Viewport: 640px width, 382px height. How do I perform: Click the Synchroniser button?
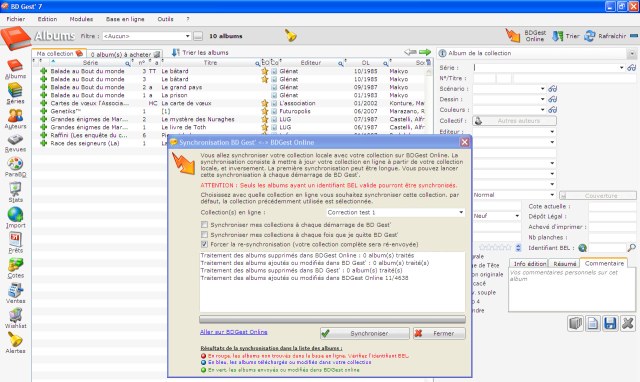click(x=365, y=333)
